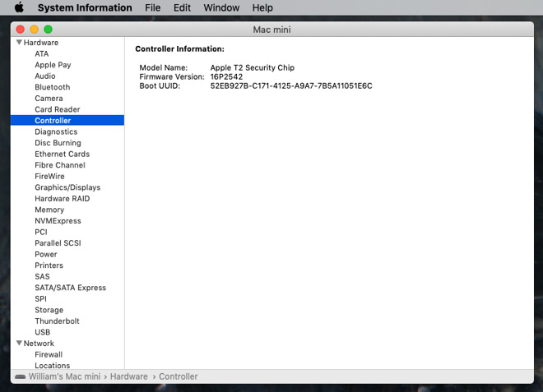Select SPI in the sidebar

40,298
